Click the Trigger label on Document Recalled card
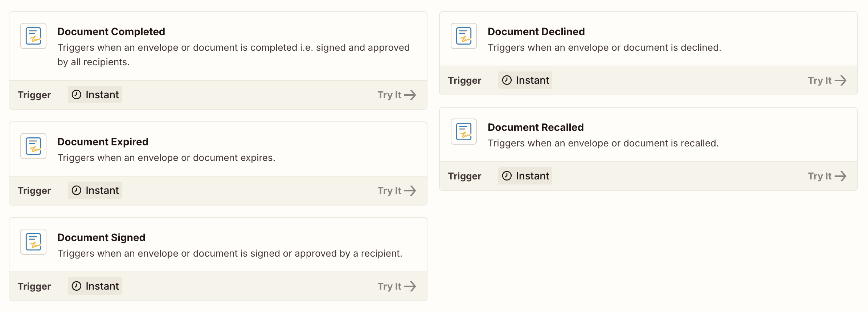This screenshot has height=311, width=868. 464,176
